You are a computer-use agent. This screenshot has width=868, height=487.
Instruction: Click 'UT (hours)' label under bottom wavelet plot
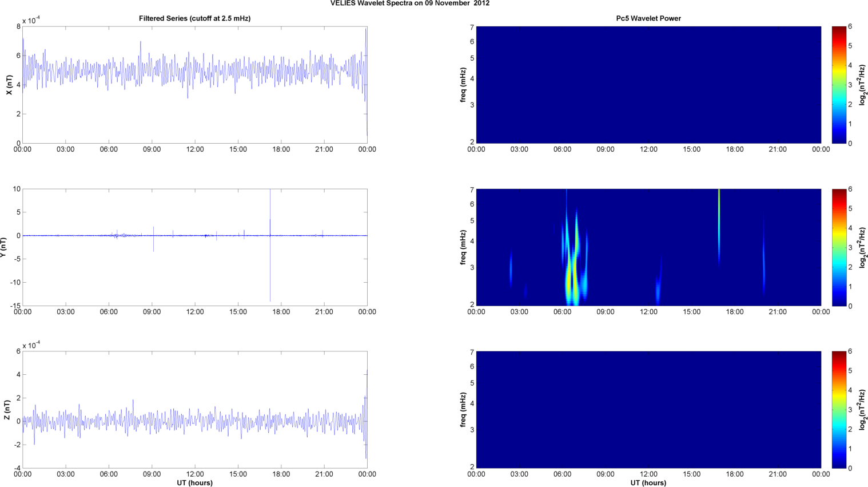point(648,483)
